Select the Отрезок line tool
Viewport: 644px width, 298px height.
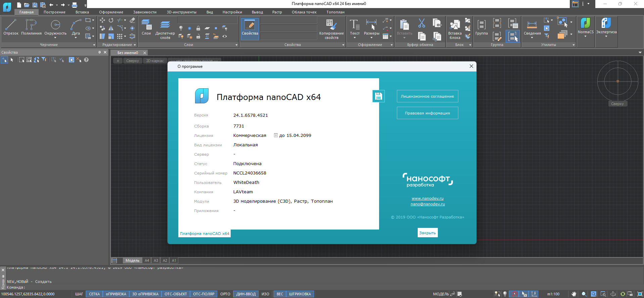pyautogui.click(x=11, y=27)
